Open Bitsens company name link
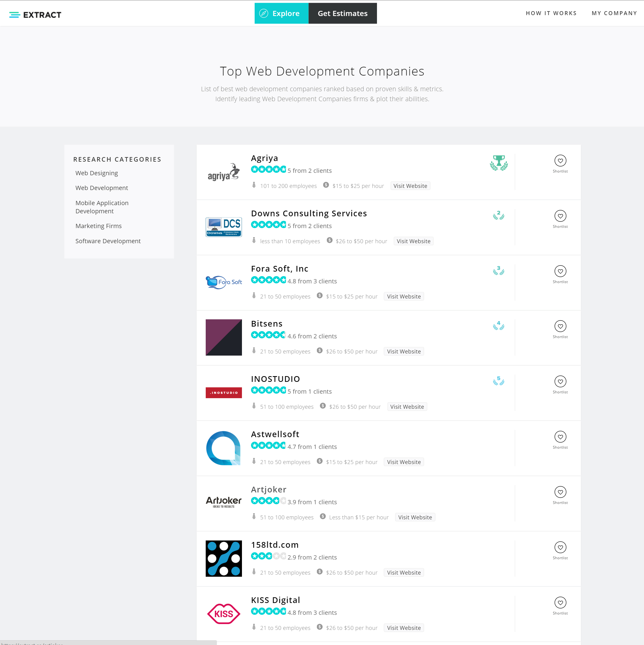 (267, 324)
